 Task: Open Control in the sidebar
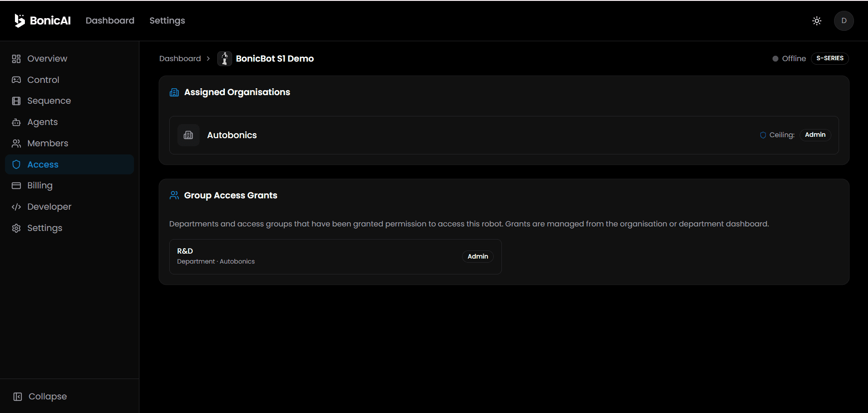click(x=70, y=80)
